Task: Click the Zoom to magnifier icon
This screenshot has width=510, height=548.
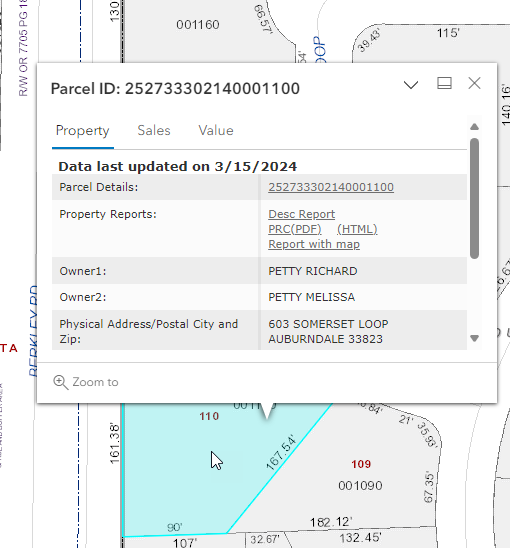Action: pyautogui.click(x=60, y=382)
